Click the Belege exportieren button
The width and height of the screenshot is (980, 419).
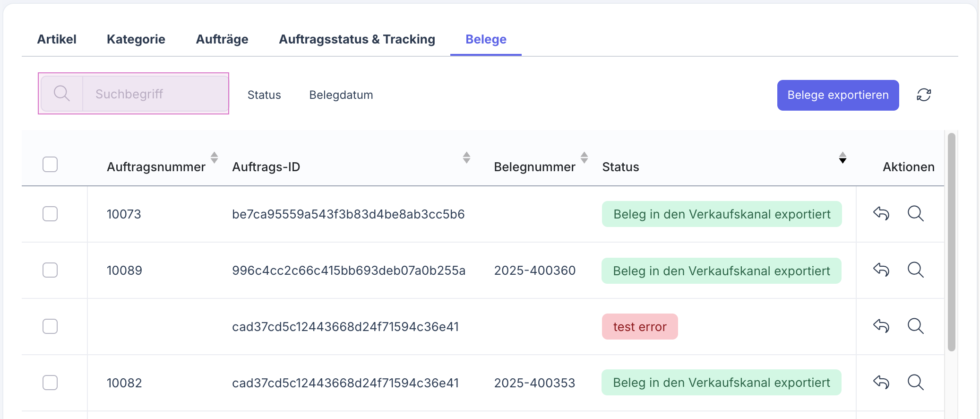point(838,95)
